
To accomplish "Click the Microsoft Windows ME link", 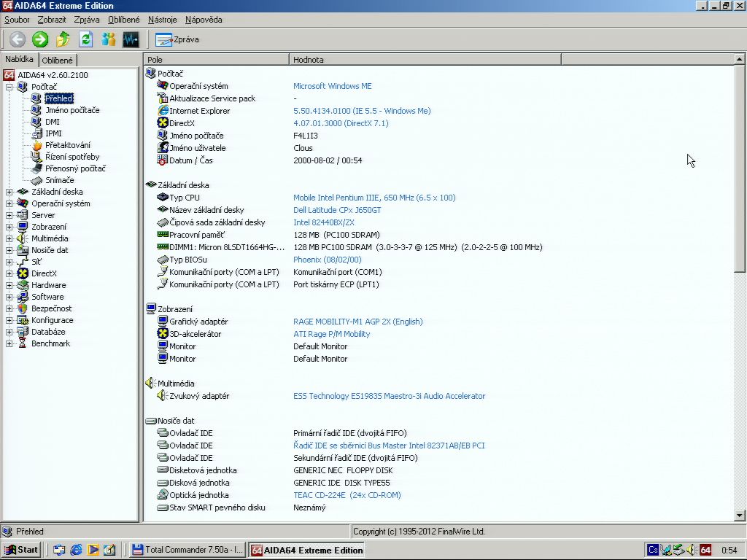I will click(333, 86).
